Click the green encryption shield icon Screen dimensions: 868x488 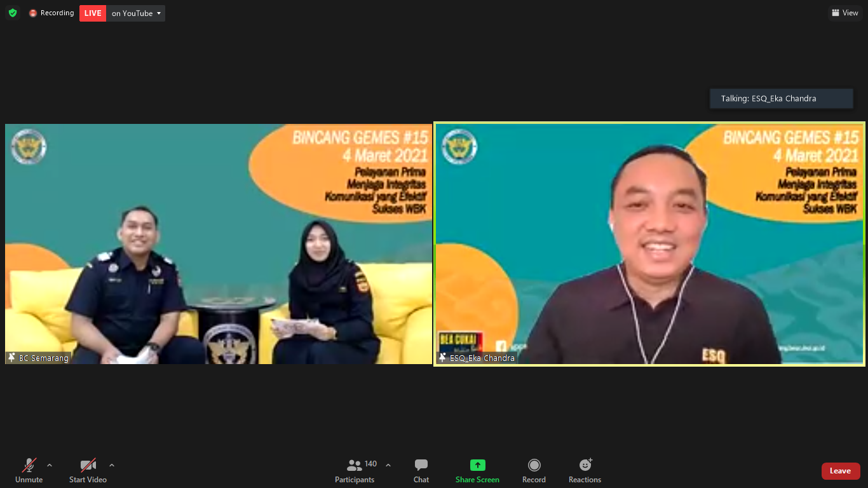(13, 13)
